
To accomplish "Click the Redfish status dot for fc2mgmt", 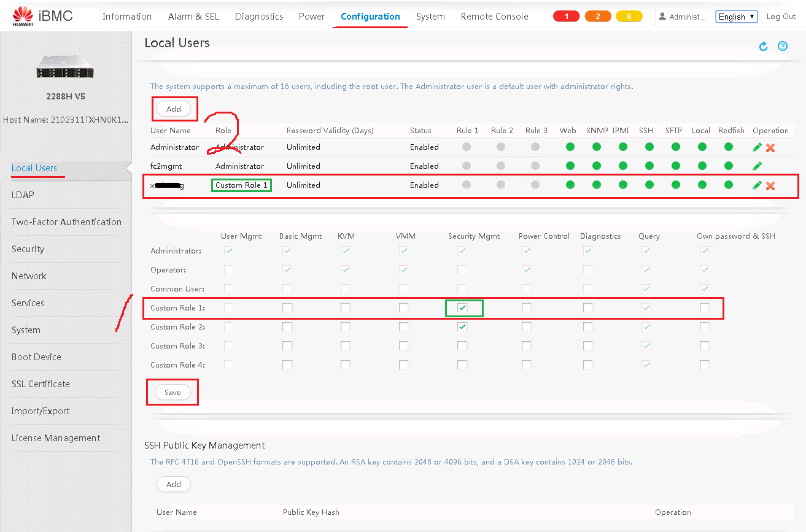I will (729, 166).
